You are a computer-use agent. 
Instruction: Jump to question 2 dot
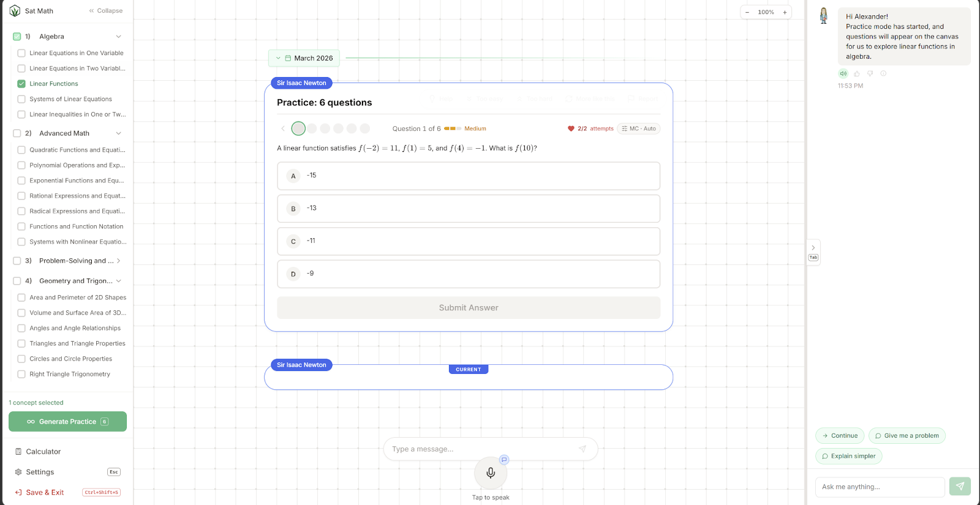click(x=312, y=129)
